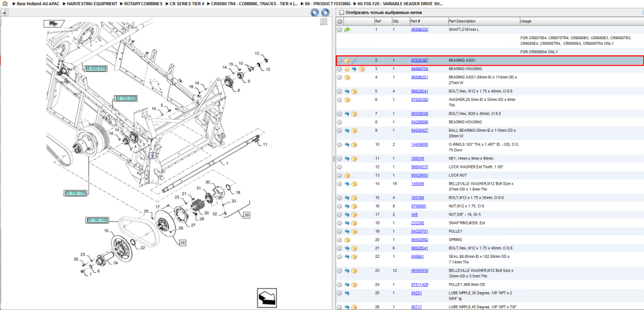Click the green arrow icon in the SHAFT row
644x310 pixels.
(x=347, y=30)
